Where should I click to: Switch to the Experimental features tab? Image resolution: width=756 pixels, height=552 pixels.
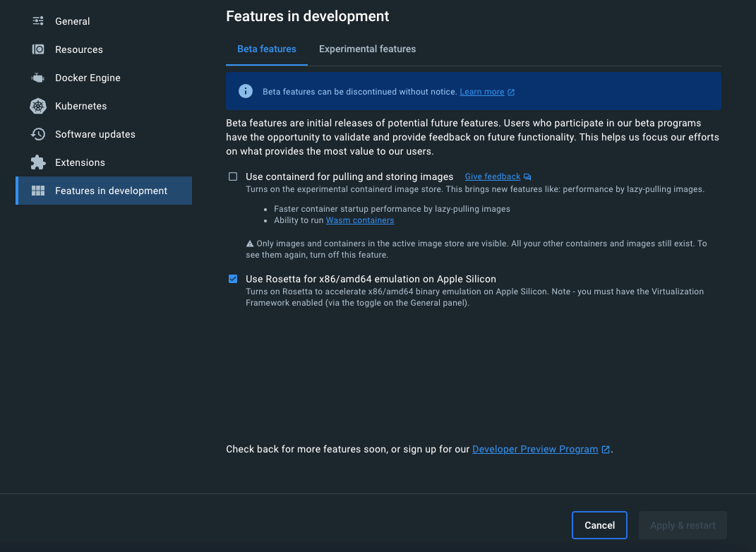367,49
